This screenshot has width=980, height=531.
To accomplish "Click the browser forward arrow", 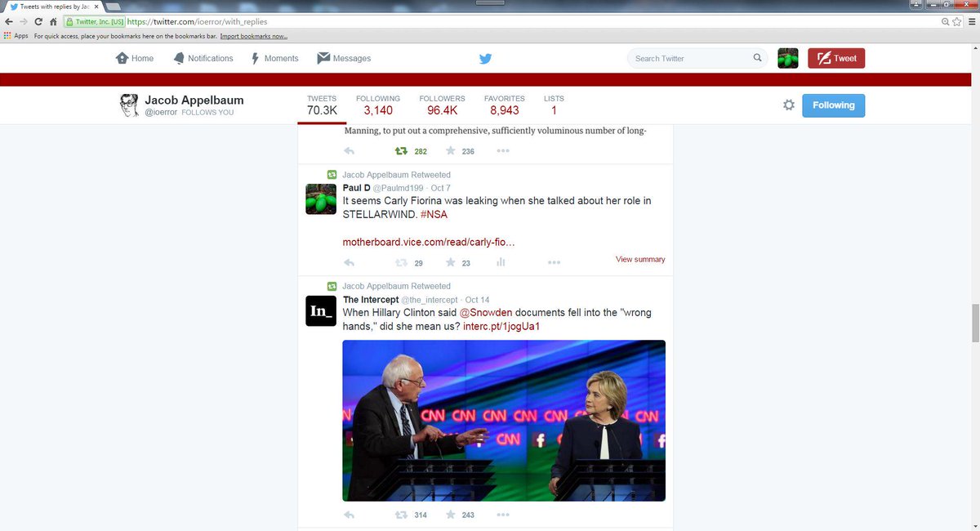I will [x=23, y=22].
